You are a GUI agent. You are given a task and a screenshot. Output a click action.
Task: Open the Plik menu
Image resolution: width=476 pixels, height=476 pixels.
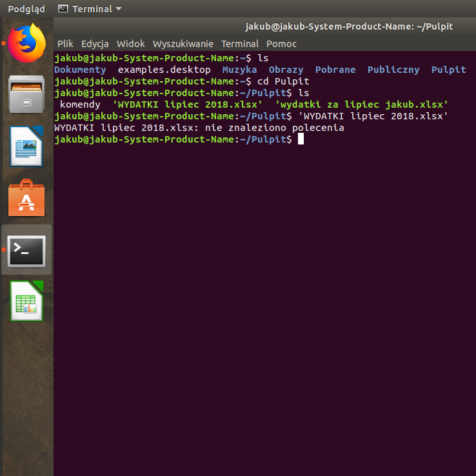65,44
